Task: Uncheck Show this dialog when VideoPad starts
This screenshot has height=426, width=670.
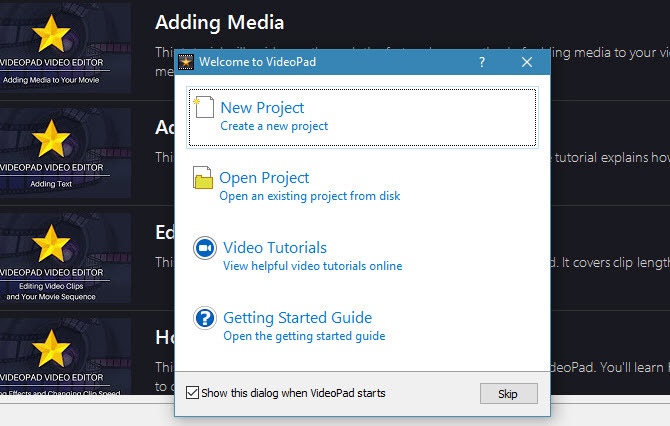Action: (x=192, y=393)
